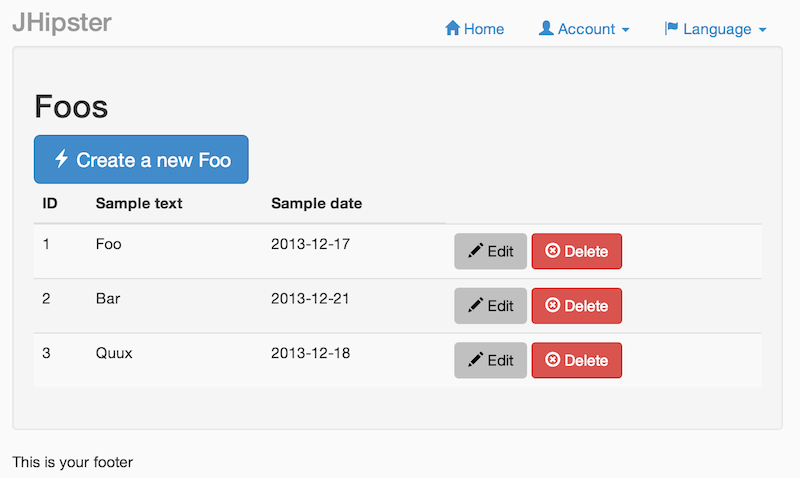Go to the Home nav item
This screenshot has width=800, height=478.
coord(484,29)
